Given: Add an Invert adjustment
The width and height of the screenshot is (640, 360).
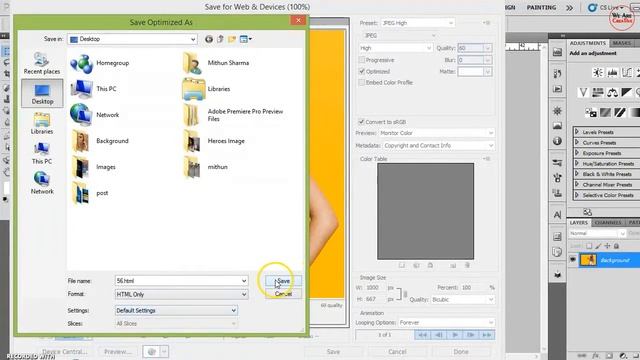Looking at the screenshot, I should pyautogui.click(x=591, y=112).
